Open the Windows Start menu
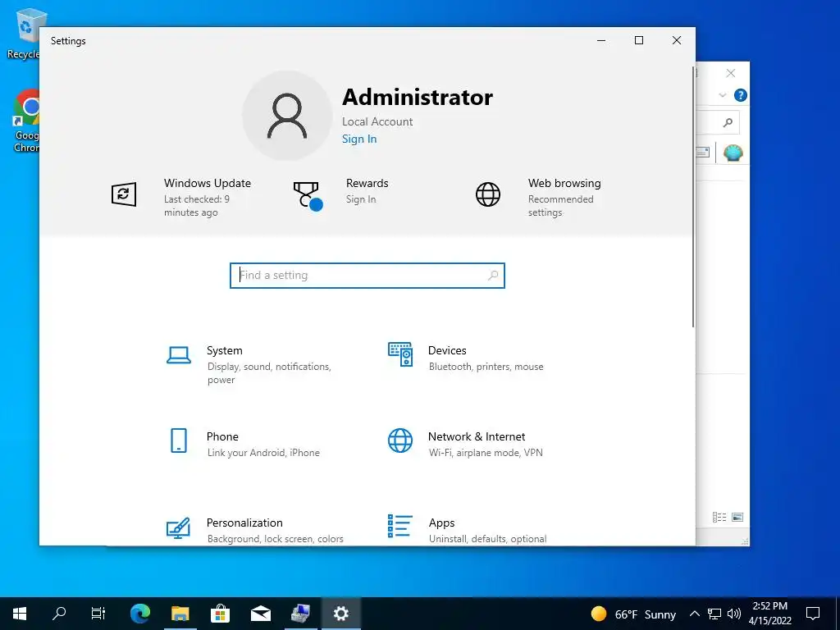 [20, 614]
